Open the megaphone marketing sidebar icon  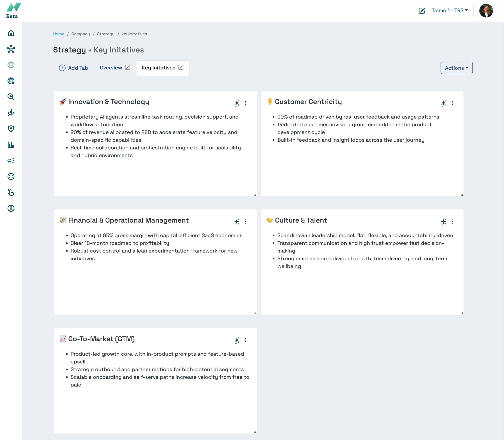11,161
